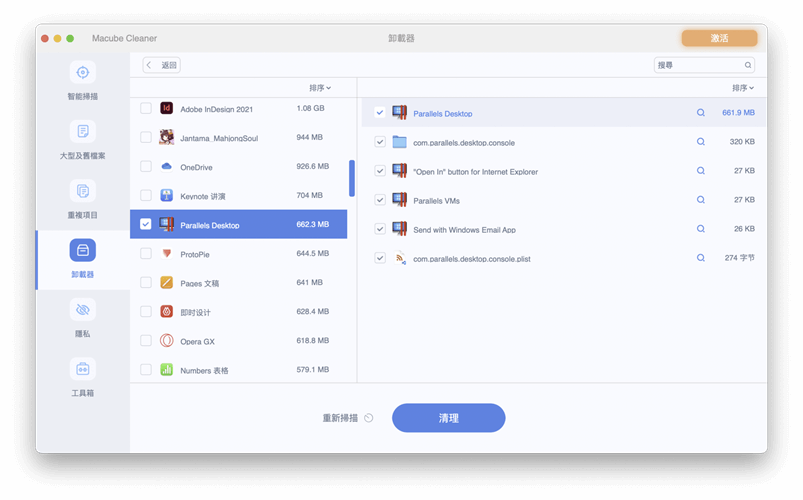Screen dimensions: 803x500
Task: Check the 即时设计 checkbox
Action: [x=146, y=311]
